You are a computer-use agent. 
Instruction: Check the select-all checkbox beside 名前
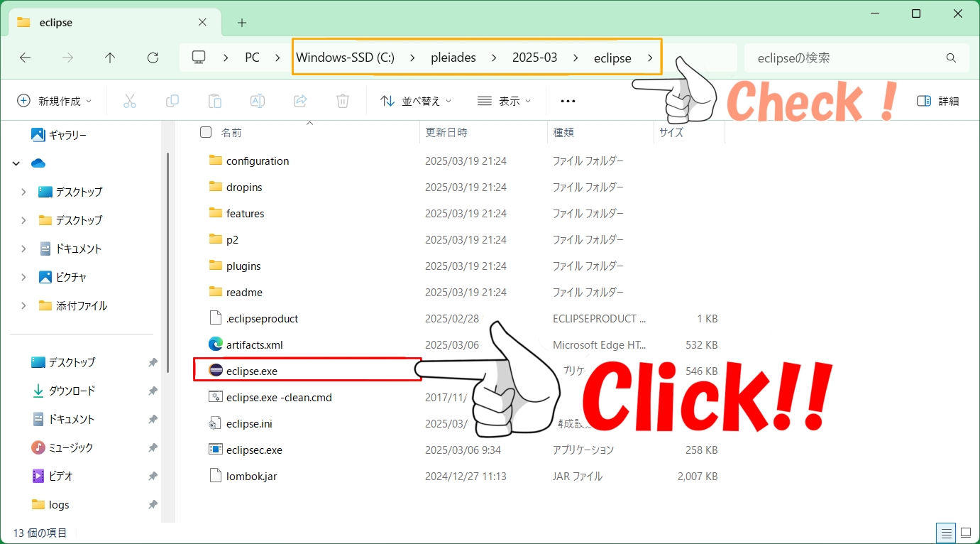click(204, 132)
